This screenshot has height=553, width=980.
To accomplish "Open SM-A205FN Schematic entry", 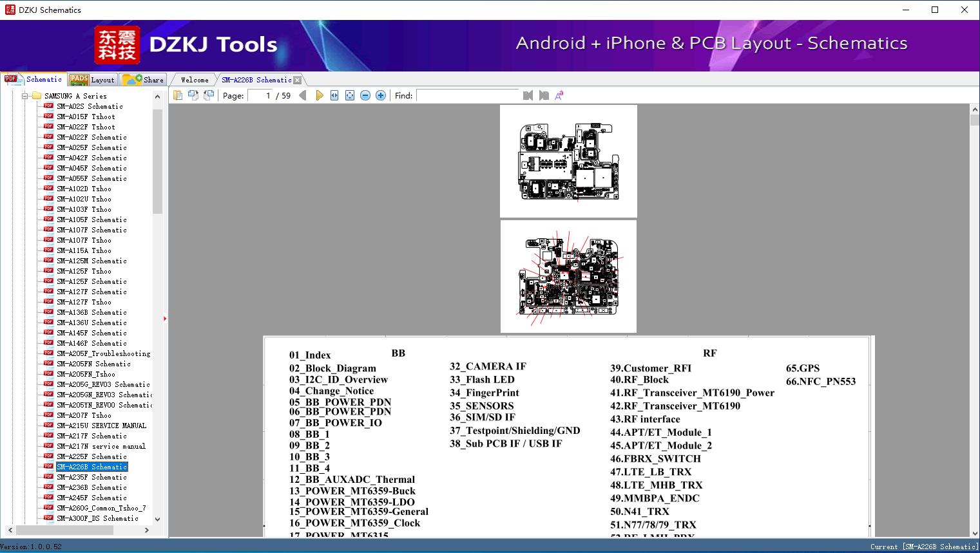I will click(x=93, y=364).
